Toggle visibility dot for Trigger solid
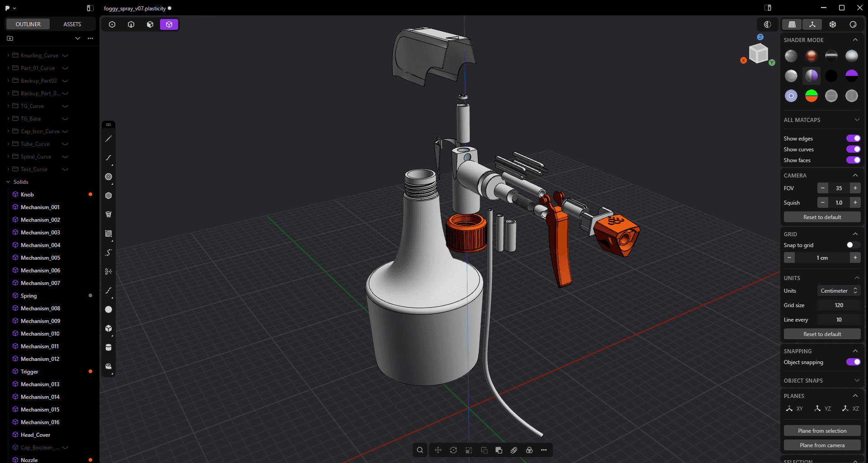Image resolution: width=868 pixels, height=463 pixels. click(90, 371)
